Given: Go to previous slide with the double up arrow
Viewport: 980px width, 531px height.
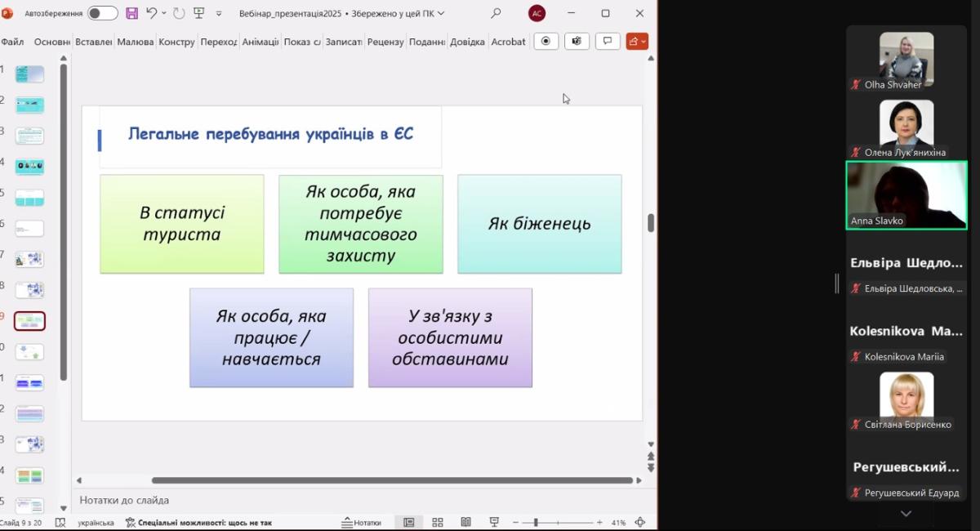Looking at the screenshot, I should click(651, 455).
